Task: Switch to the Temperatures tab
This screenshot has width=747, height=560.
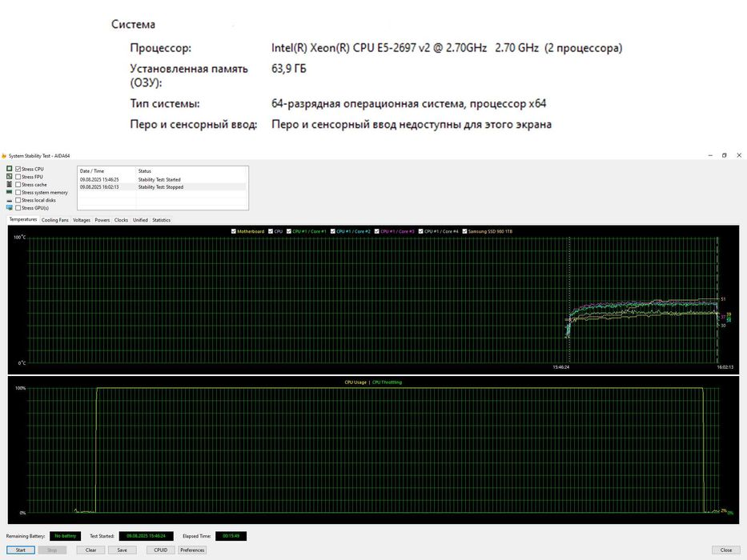Action: click(23, 219)
